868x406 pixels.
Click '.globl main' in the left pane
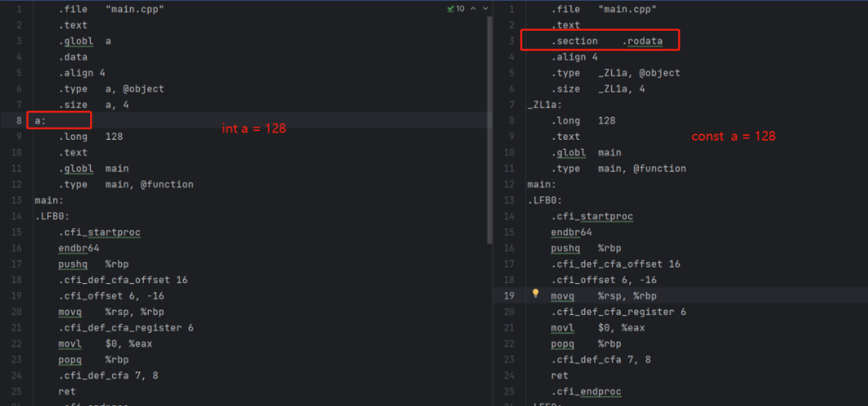tap(93, 168)
